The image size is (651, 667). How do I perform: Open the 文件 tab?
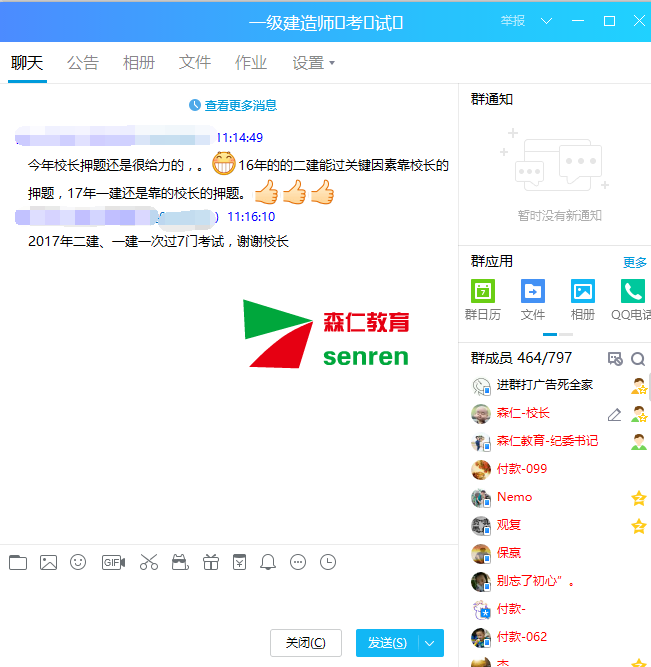195,63
